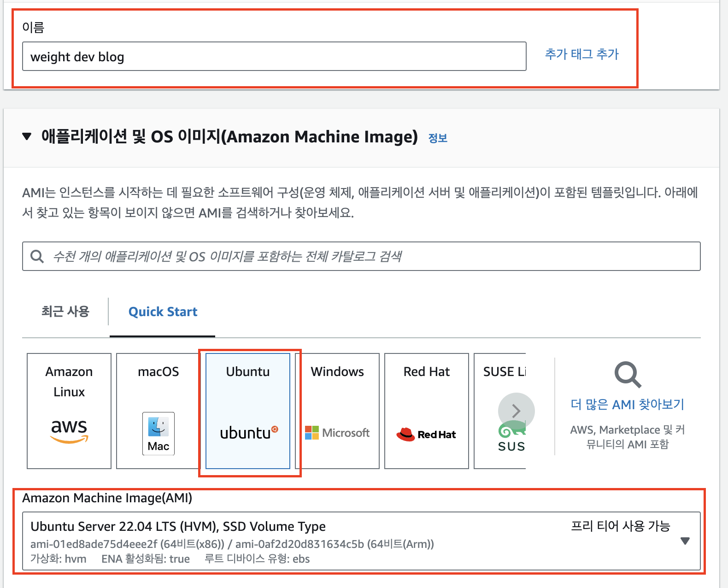Select the Red Hat OS card
The height and width of the screenshot is (588, 728).
(x=427, y=411)
